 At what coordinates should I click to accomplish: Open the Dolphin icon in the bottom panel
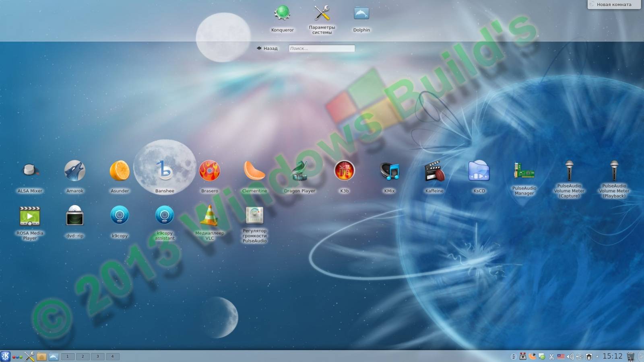[x=54, y=356]
